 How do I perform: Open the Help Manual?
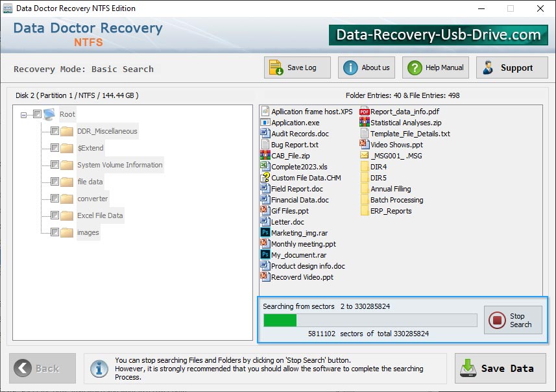coord(435,67)
